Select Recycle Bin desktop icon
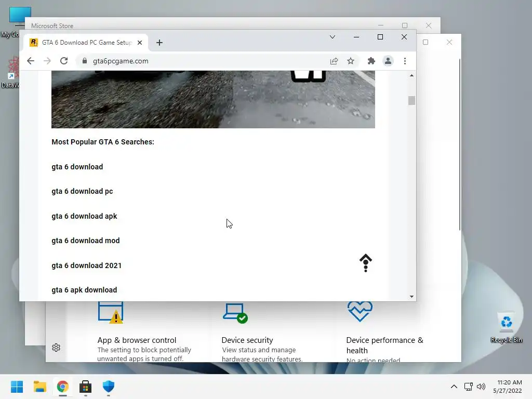 click(x=507, y=327)
